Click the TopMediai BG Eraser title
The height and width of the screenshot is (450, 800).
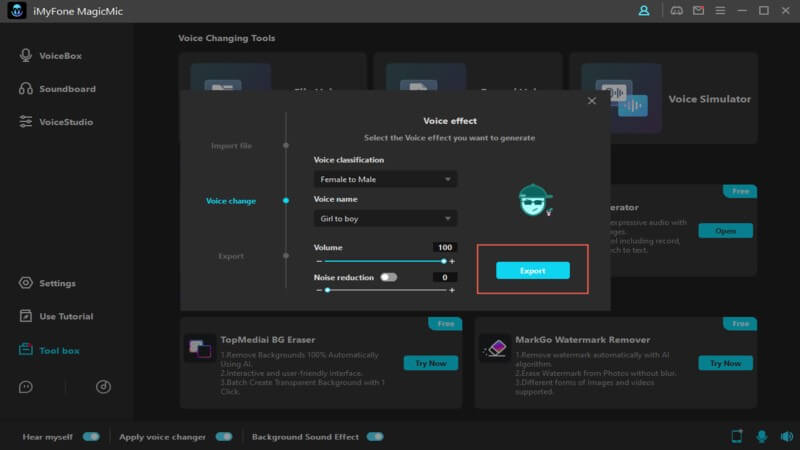(268, 340)
